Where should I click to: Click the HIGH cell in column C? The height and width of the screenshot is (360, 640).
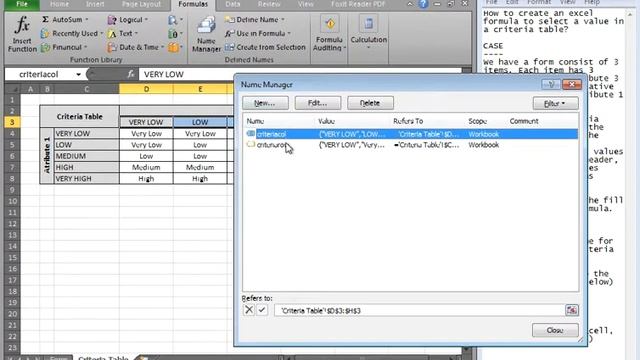[87, 167]
